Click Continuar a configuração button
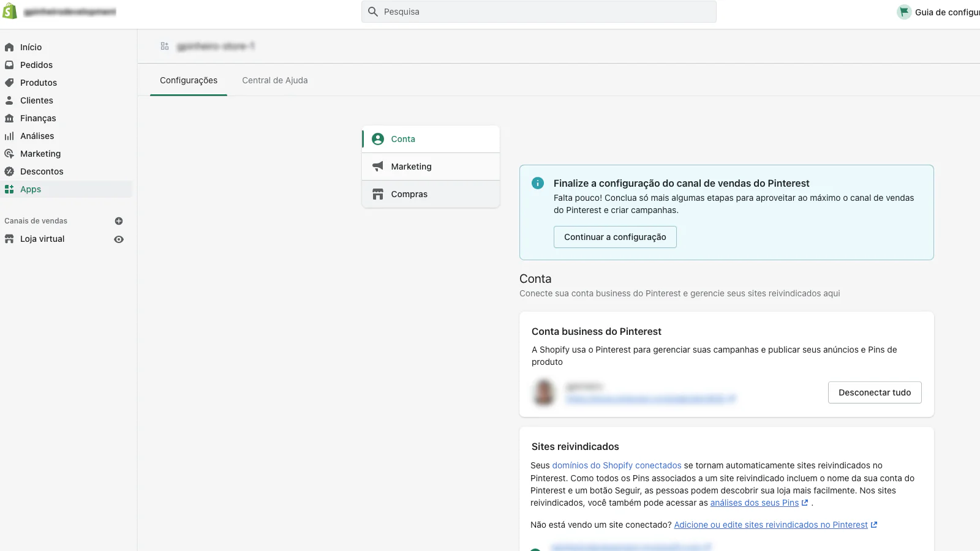Image resolution: width=980 pixels, height=551 pixels. pyautogui.click(x=615, y=237)
